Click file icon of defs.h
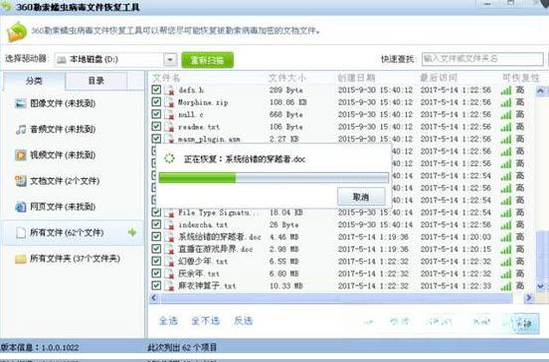Image resolution: width=549 pixels, height=362 pixels. click(x=169, y=90)
